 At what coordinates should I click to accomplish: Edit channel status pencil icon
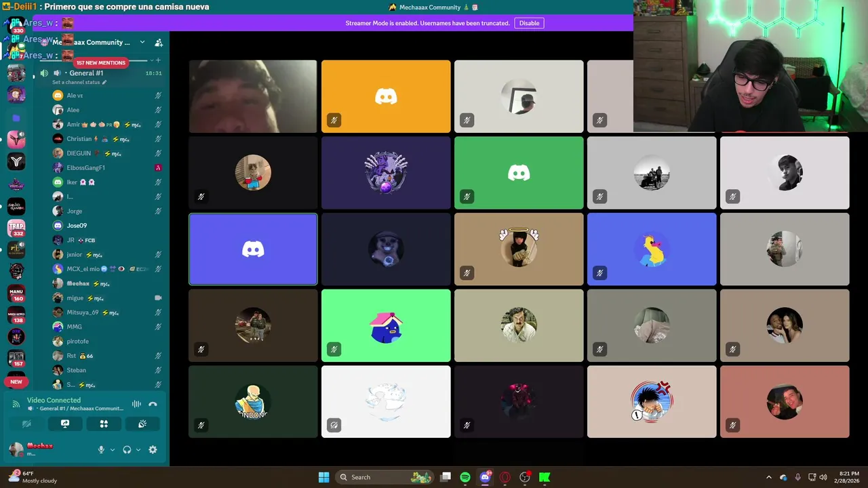click(104, 82)
